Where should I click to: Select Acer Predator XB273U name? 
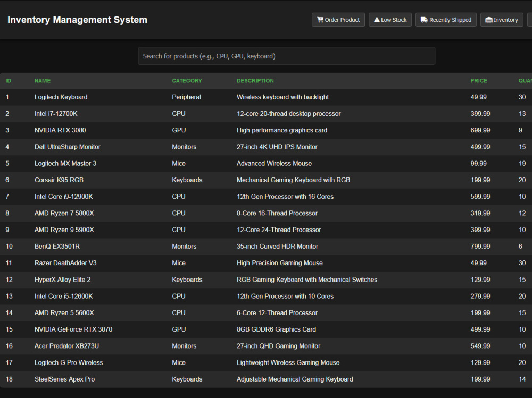[67, 346]
